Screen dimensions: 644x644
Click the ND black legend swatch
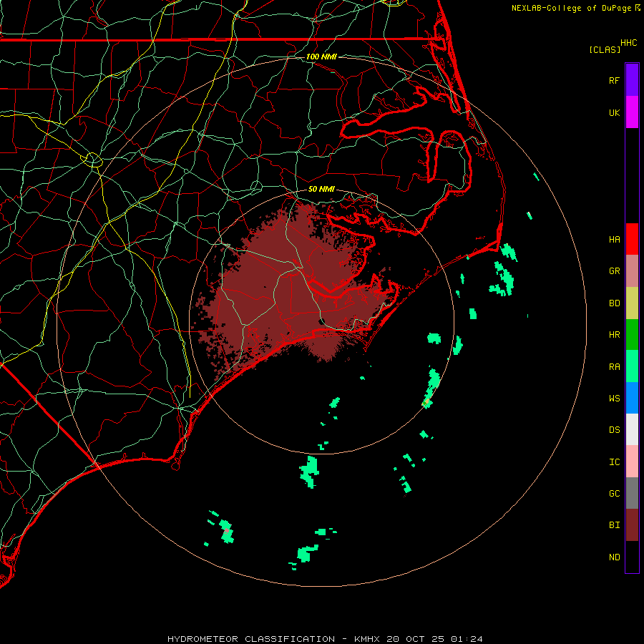coord(632,557)
